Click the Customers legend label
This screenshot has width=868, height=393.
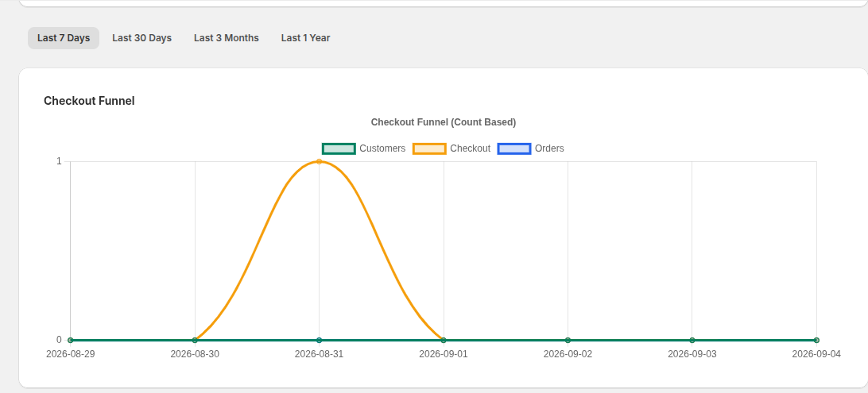pyautogui.click(x=382, y=148)
